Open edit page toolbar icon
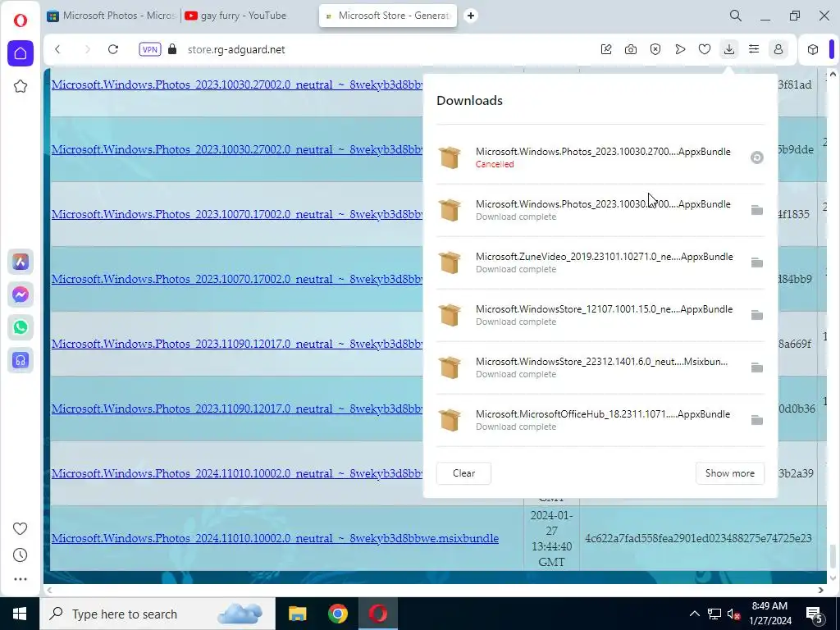This screenshot has height=630, width=840. pos(606,49)
